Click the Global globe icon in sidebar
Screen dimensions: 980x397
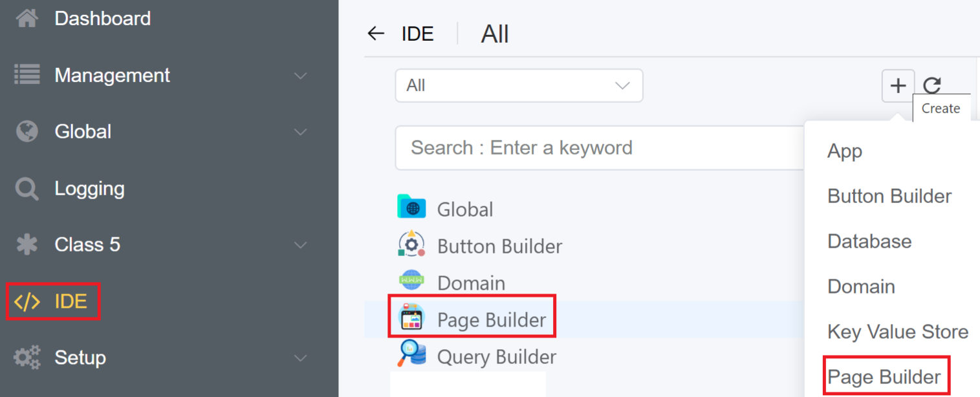point(27,131)
